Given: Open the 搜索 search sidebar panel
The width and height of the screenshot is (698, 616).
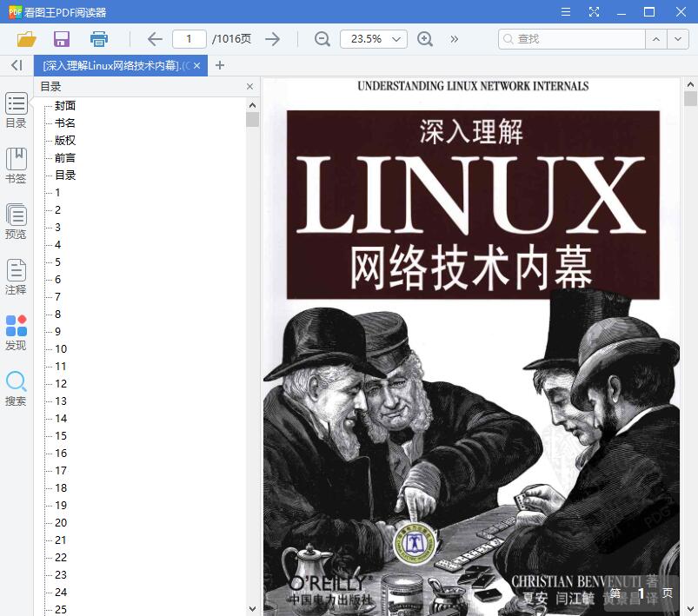Looking at the screenshot, I should (16, 388).
